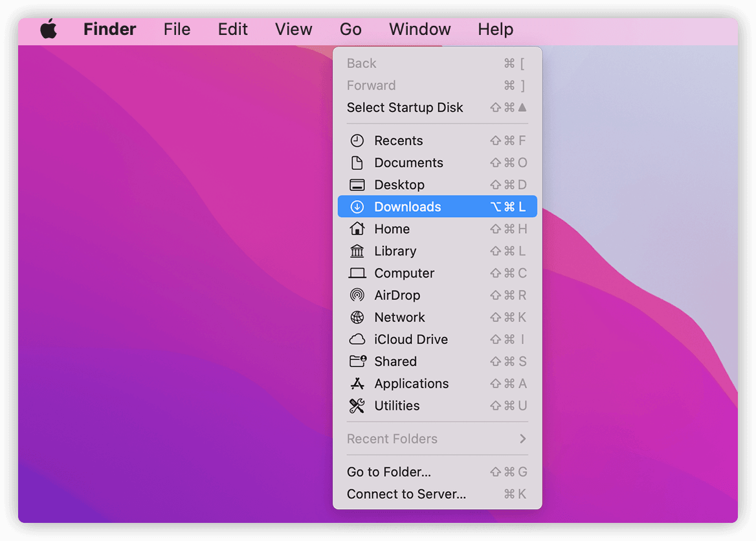This screenshot has height=541, width=756.
Task: Choose Connect to Server...
Action: coord(438,494)
